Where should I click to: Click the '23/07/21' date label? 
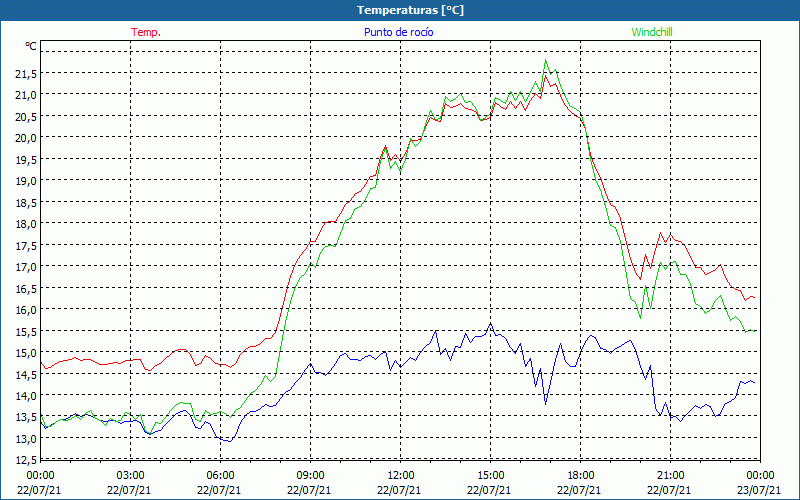tap(759, 490)
